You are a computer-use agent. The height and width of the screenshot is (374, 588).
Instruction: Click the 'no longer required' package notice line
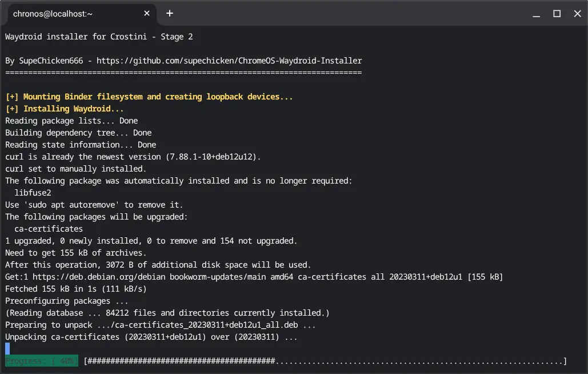coord(179,181)
